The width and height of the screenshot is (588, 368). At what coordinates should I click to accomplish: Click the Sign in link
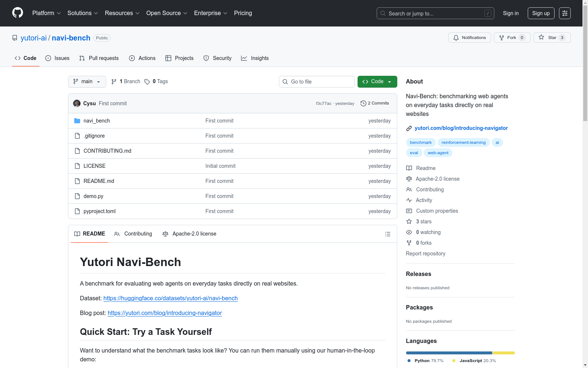click(x=511, y=13)
